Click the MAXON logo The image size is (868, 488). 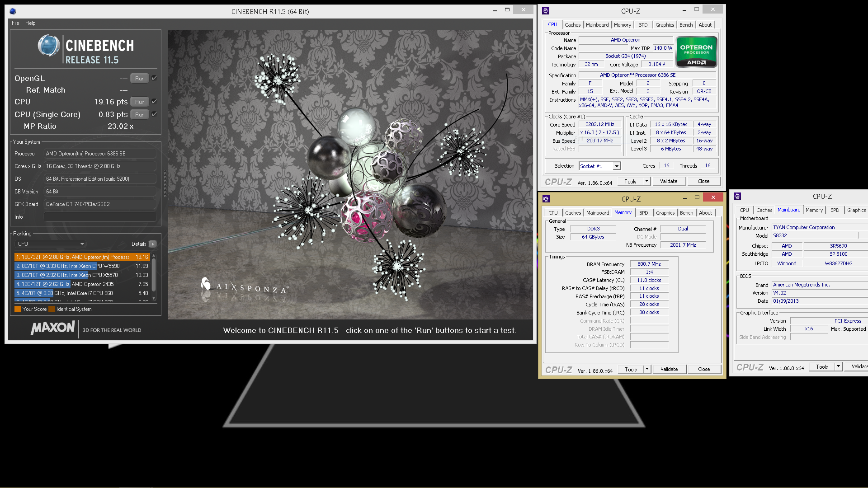(x=53, y=328)
